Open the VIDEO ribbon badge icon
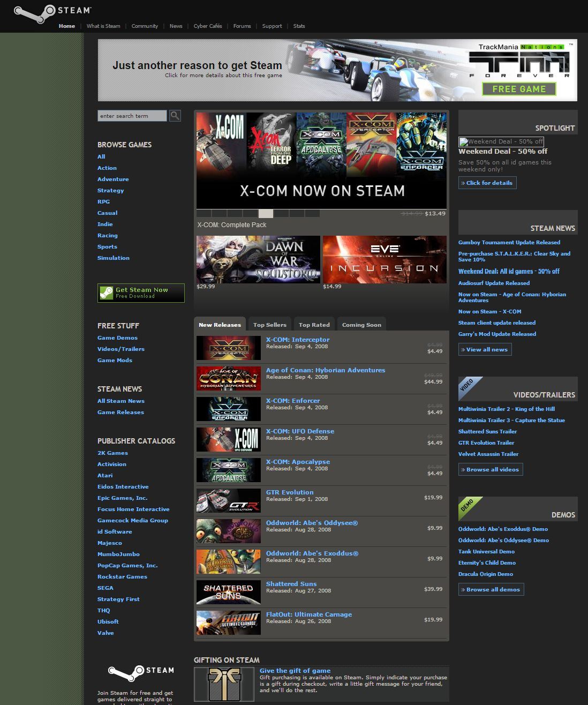The image size is (588, 705). tap(470, 389)
